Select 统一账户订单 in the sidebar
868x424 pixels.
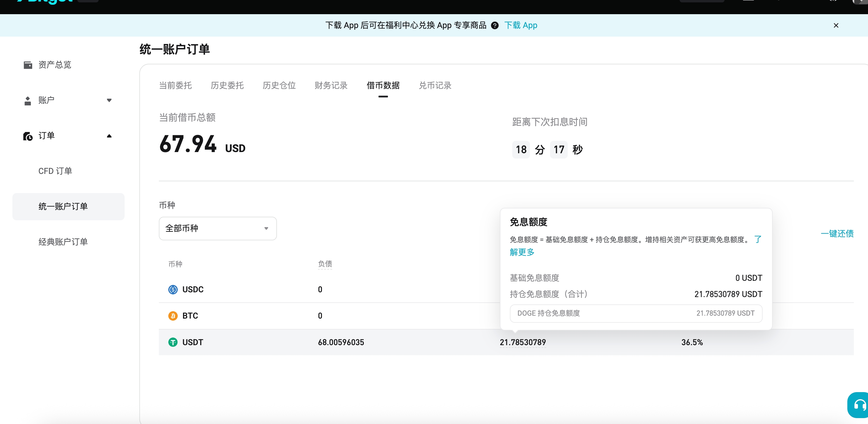pos(68,206)
